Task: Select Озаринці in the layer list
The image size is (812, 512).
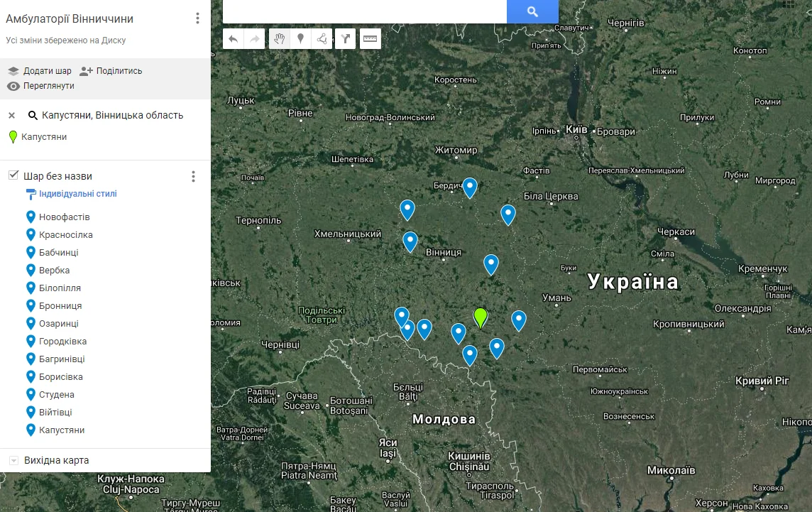Action: (x=58, y=323)
